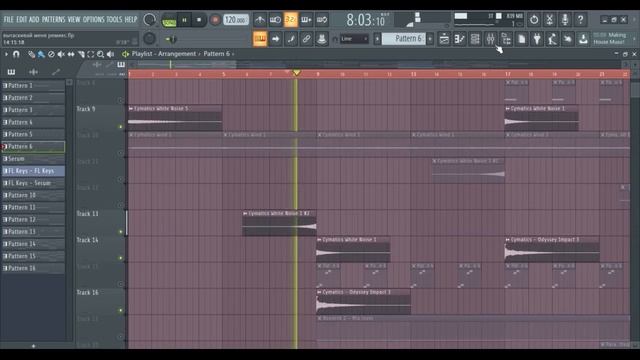This screenshot has width=640, height=360.
Task: Mute Track 9 with its green light
Action: pos(120,127)
